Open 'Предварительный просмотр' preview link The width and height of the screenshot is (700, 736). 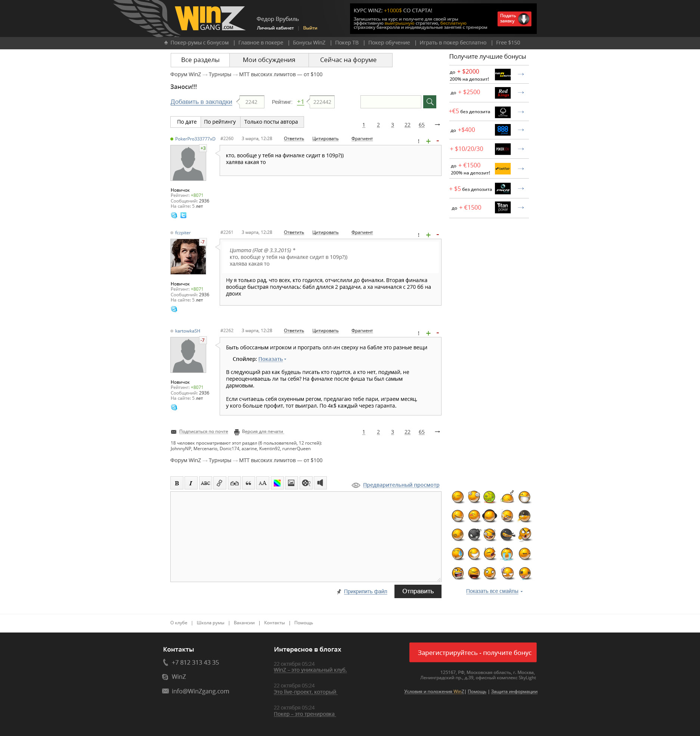click(401, 485)
